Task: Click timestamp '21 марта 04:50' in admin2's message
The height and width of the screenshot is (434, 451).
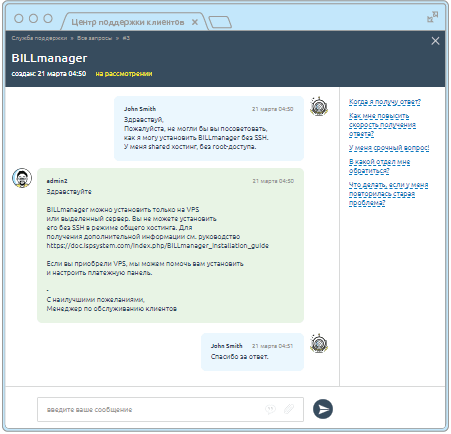Action: pyautogui.click(x=273, y=181)
